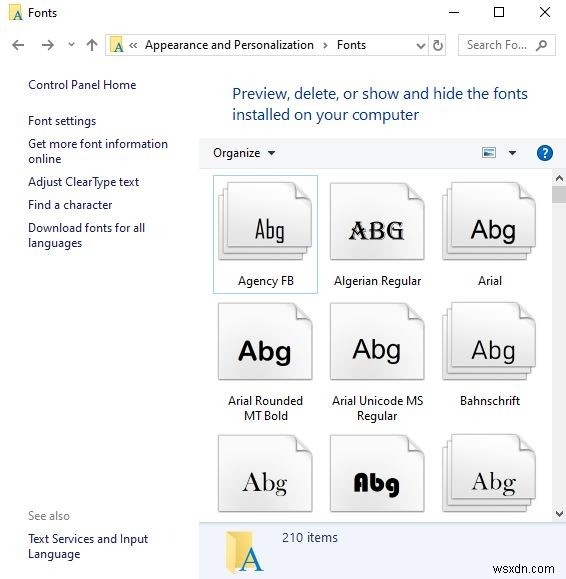The width and height of the screenshot is (566, 579).
Task: Click the Arial label text
Action: [x=490, y=281]
